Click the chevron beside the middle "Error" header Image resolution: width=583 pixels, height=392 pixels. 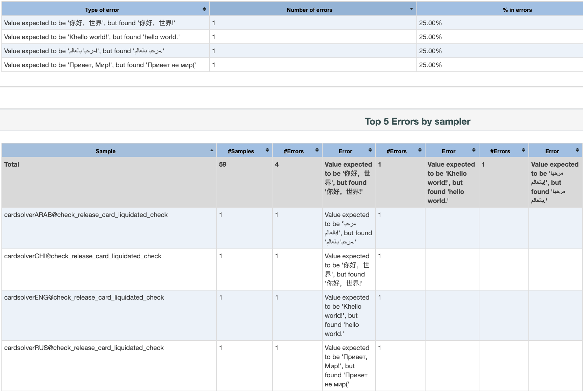pos(474,150)
